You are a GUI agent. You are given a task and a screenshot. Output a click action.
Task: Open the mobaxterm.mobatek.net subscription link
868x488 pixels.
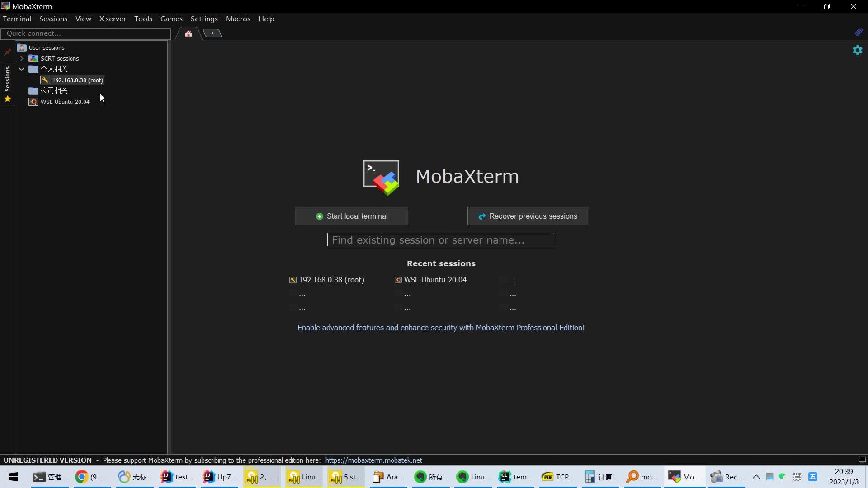(374, 460)
